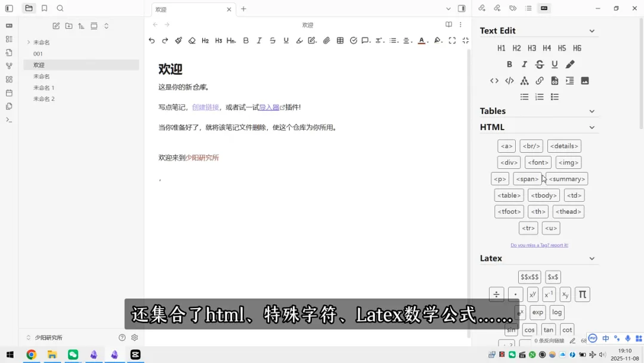The height and width of the screenshot is (363, 644).
Task: Open the red text color swatch in toolbar
Action: tap(422, 40)
